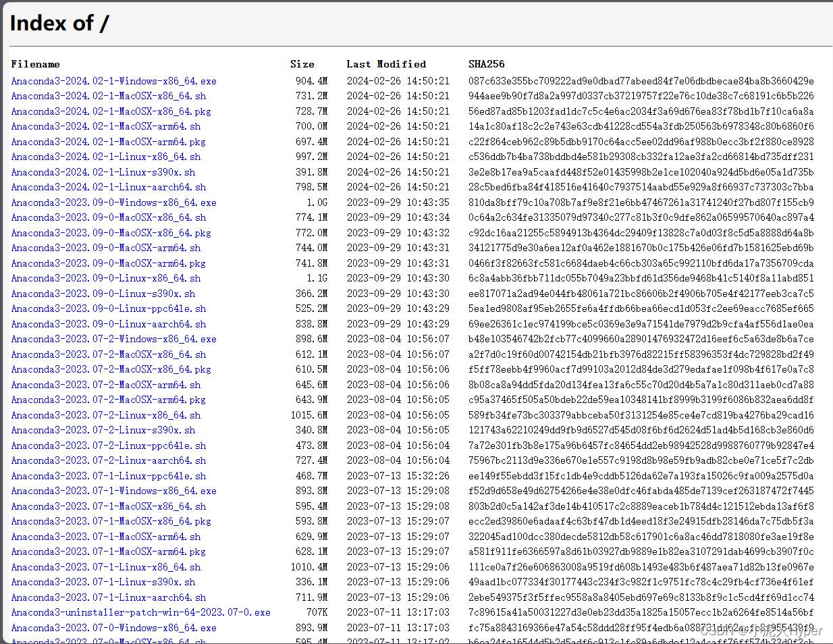This screenshot has height=644, width=833.
Task: Open Anaconda3-2023.09-0-MacOSX-x86_64.pkg link
Action: pos(111,233)
